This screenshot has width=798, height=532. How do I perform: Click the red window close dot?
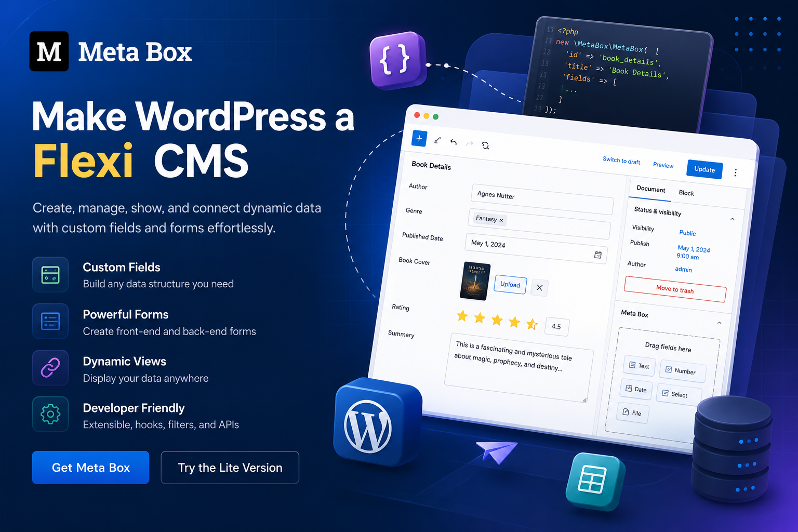(417, 115)
